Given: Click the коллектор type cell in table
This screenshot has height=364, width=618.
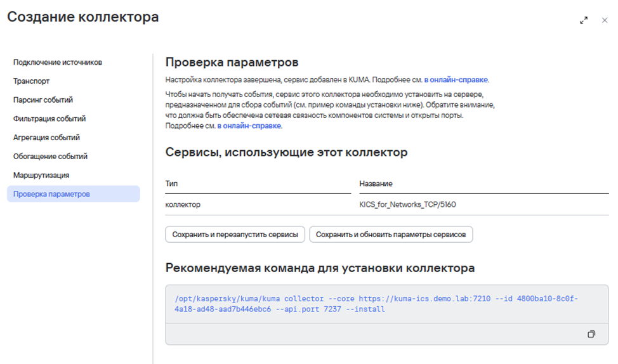Looking at the screenshot, I should point(183,205).
